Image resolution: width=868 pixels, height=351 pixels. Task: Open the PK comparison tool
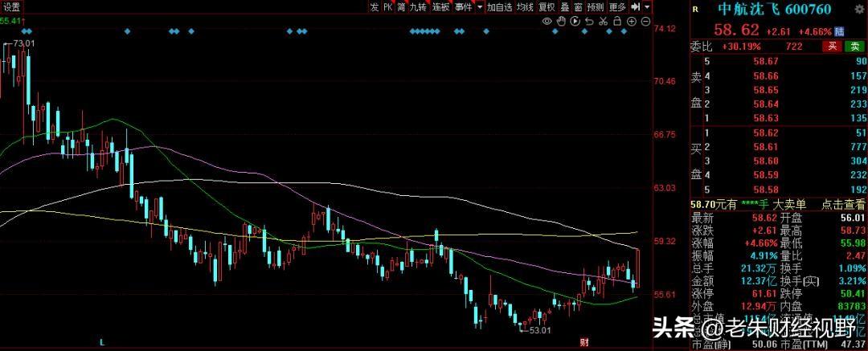click(387, 6)
